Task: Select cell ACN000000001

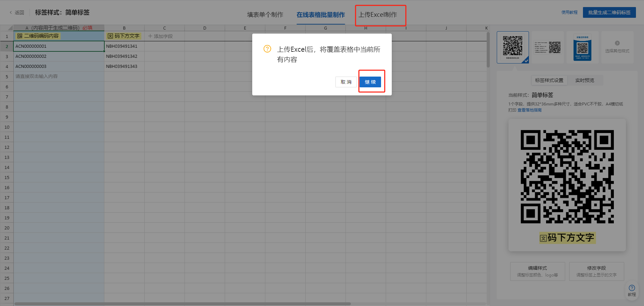Action: 59,46
